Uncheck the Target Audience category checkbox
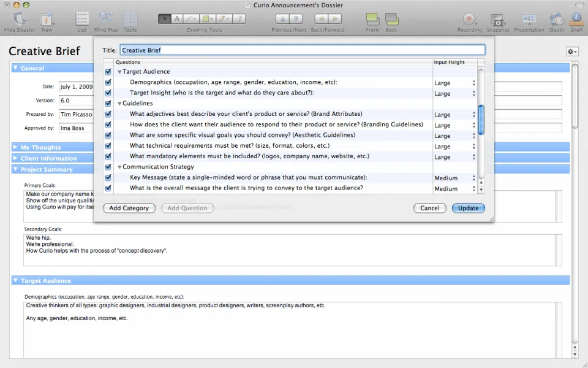This screenshot has width=588, height=368. coord(108,72)
